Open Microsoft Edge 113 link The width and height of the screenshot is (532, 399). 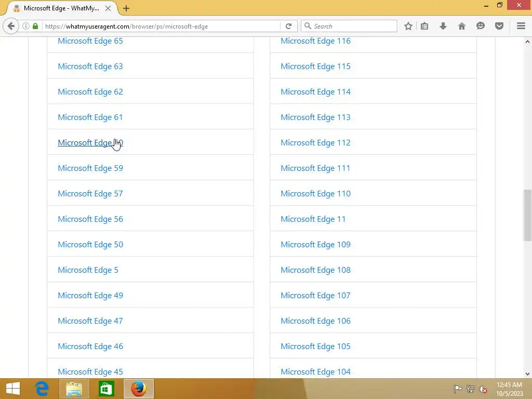(x=315, y=117)
